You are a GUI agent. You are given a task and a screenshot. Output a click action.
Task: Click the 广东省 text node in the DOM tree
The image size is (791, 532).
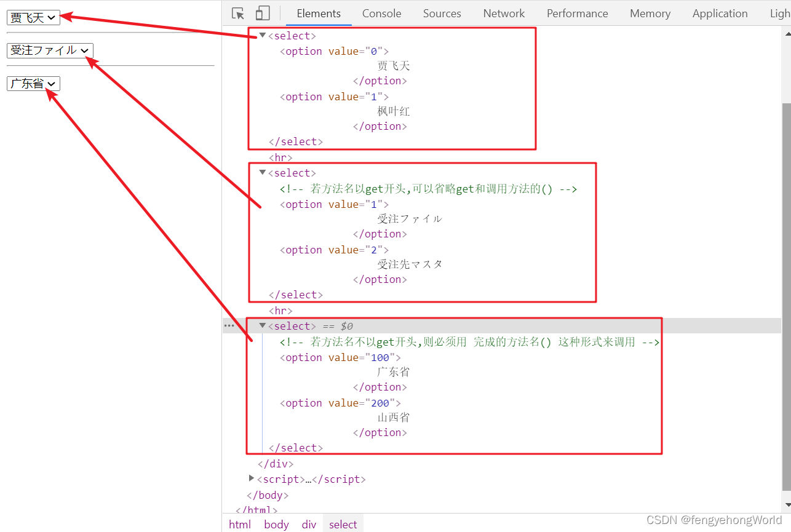pos(394,372)
